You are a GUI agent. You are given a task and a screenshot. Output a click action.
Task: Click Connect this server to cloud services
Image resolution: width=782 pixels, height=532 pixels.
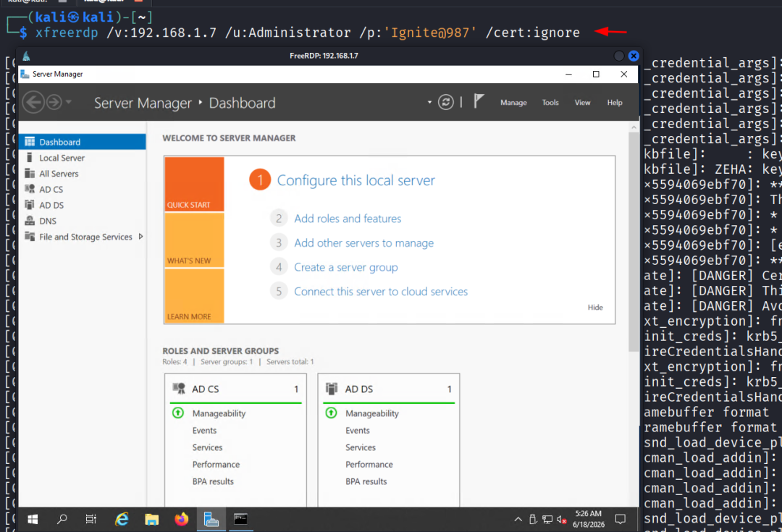381,291
